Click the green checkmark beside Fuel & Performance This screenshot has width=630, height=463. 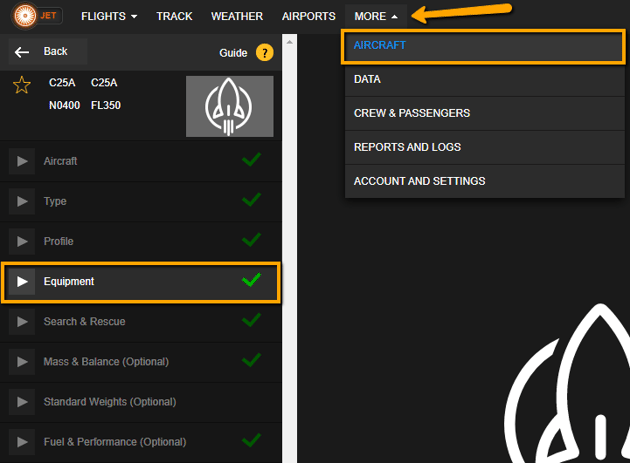coord(251,441)
